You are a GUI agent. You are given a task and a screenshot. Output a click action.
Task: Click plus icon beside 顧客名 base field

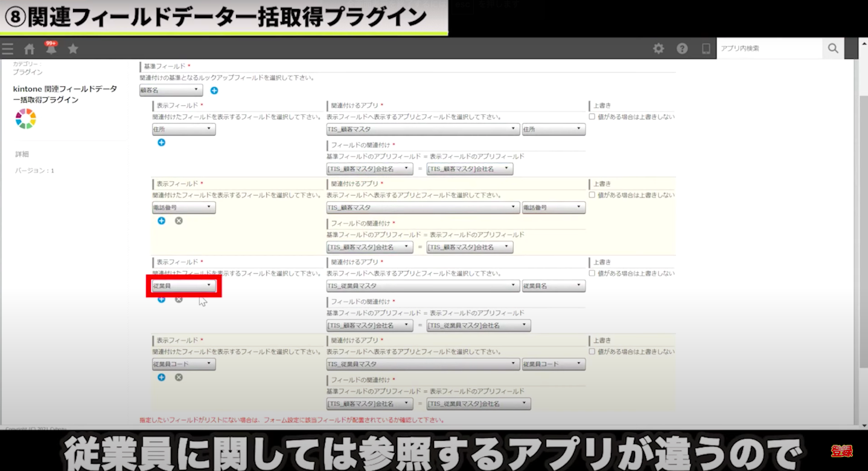click(214, 91)
